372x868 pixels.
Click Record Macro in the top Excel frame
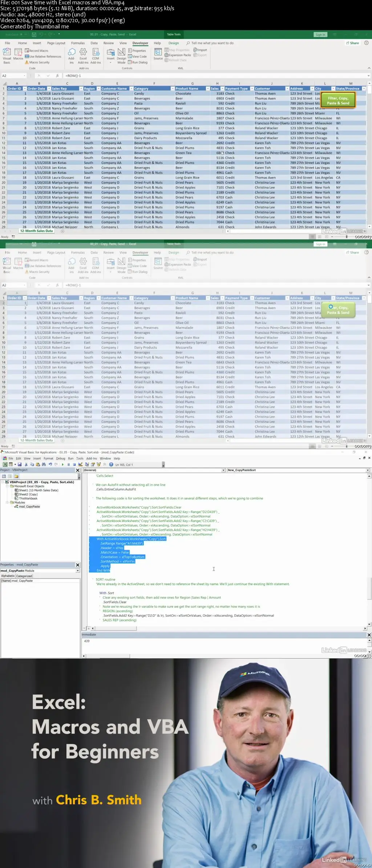tap(37, 51)
